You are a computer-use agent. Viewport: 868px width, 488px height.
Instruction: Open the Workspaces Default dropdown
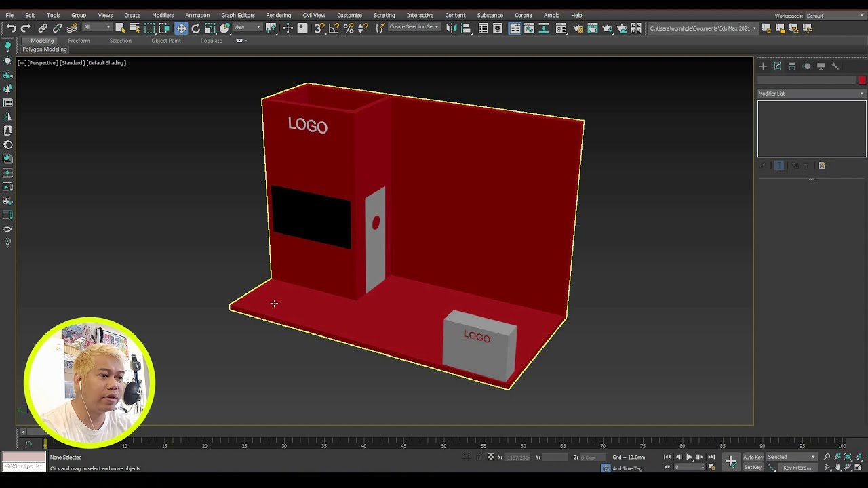tap(835, 16)
